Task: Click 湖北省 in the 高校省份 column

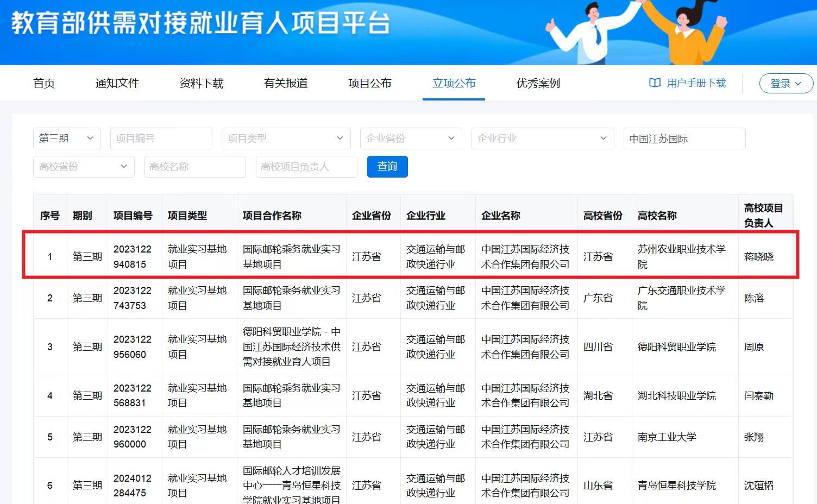Action: pyautogui.click(x=598, y=396)
